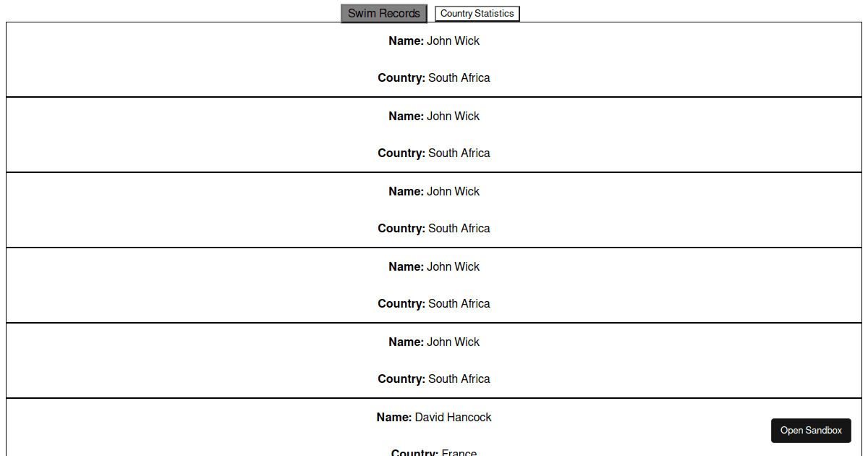Switch to the Swim Records tab
This screenshot has height=456, width=868.
384,14
